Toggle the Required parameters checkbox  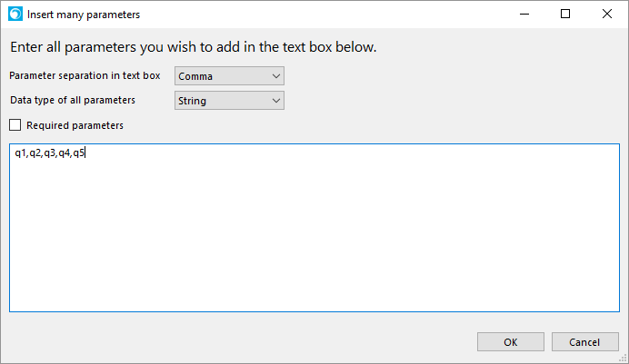15,125
